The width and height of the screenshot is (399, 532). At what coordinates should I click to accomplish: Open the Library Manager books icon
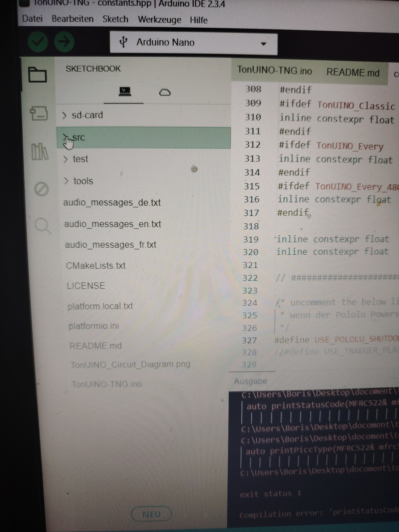[40, 152]
